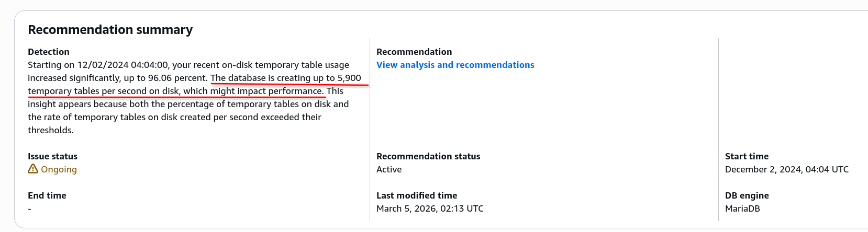Click the dash under End time
This screenshot has width=868, height=232.
tap(30, 209)
